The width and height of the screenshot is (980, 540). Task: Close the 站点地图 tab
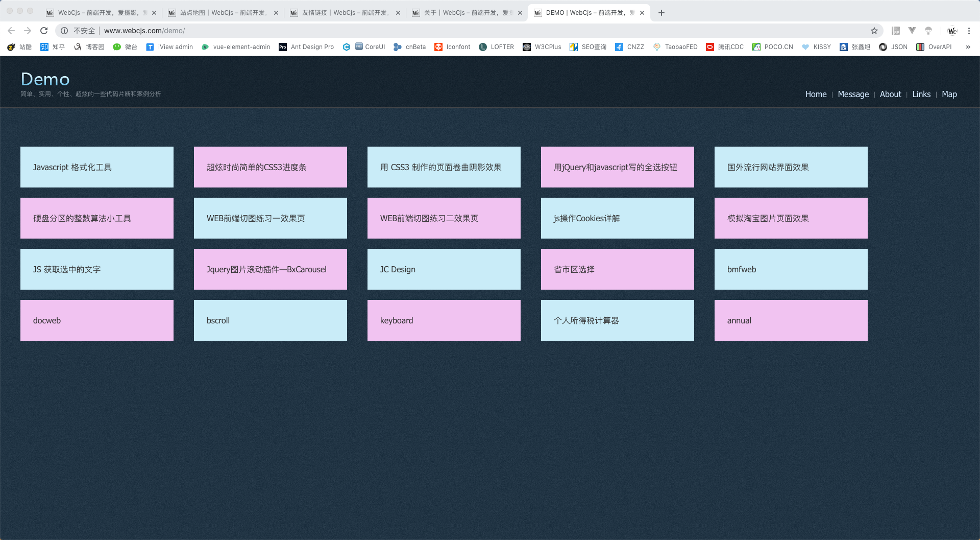pyautogui.click(x=276, y=13)
